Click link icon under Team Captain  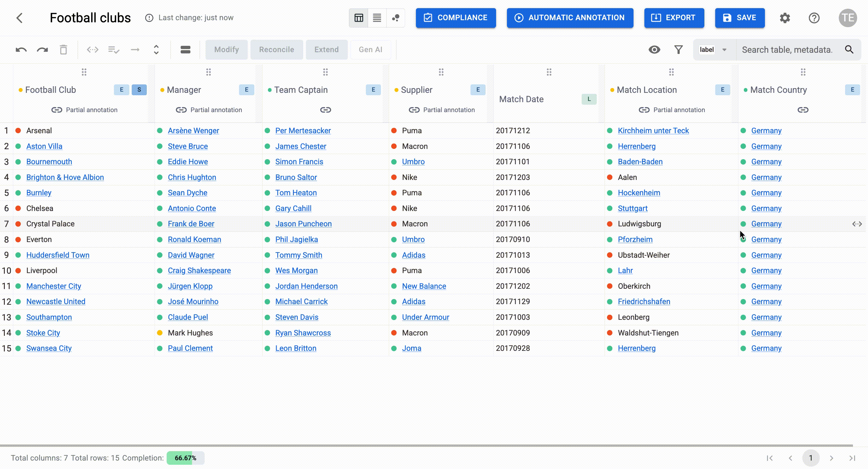pos(325,110)
